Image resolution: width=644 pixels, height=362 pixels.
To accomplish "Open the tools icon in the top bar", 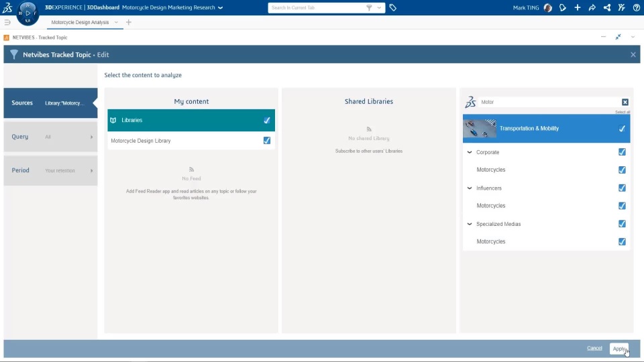I will pyautogui.click(x=621, y=7).
